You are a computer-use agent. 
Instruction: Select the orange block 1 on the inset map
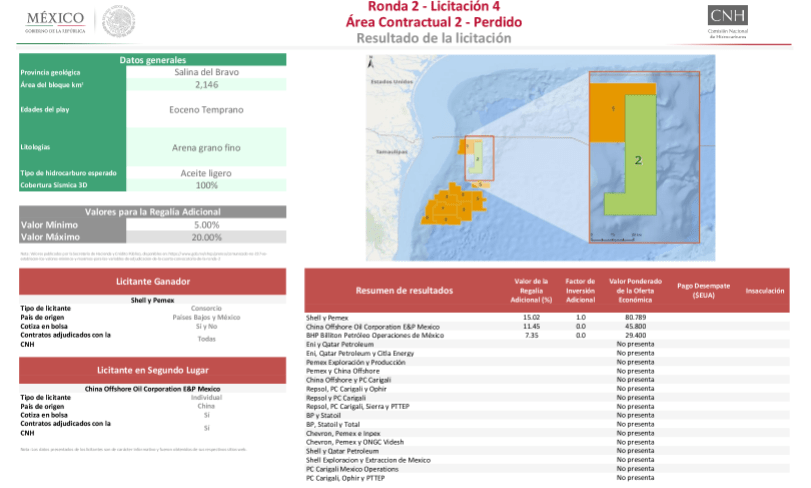pyautogui.click(x=609, y=113)
